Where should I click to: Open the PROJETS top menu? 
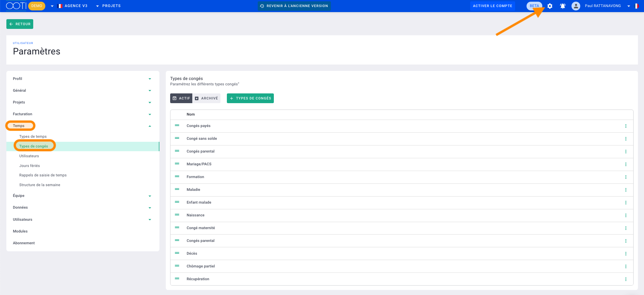(x=108, y=6)
